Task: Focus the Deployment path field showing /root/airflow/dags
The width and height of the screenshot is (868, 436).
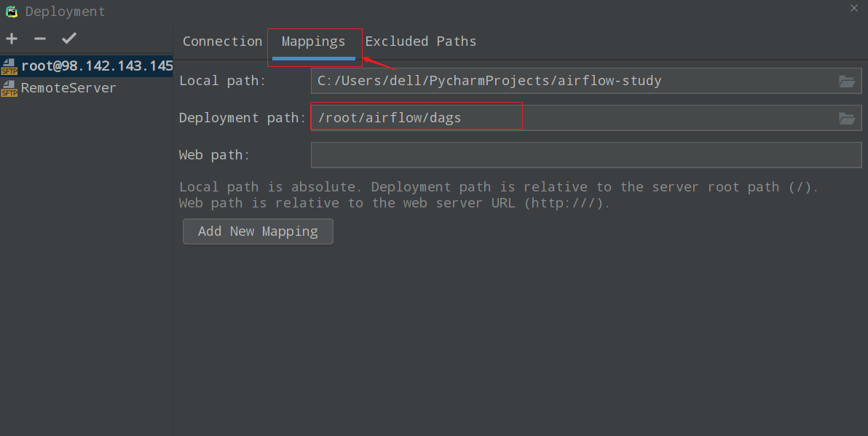Action: pos(568,118)
